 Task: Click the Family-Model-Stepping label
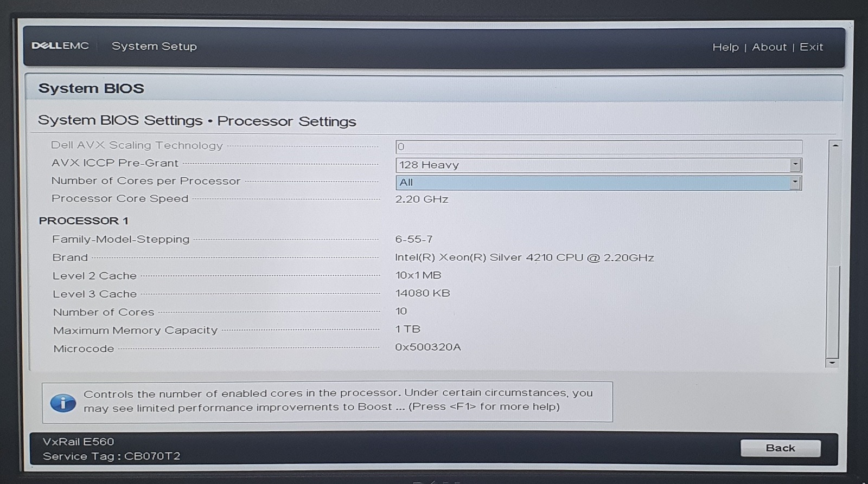(121, 239)
